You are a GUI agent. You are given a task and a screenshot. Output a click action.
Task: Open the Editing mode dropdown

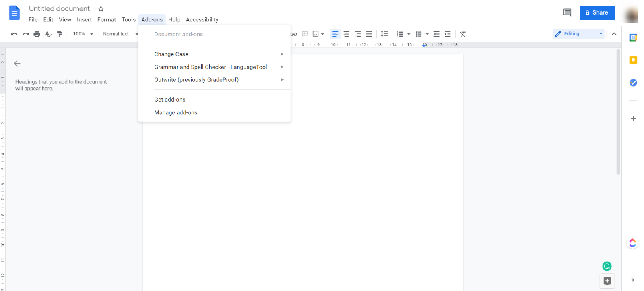(x=579, y=34)
